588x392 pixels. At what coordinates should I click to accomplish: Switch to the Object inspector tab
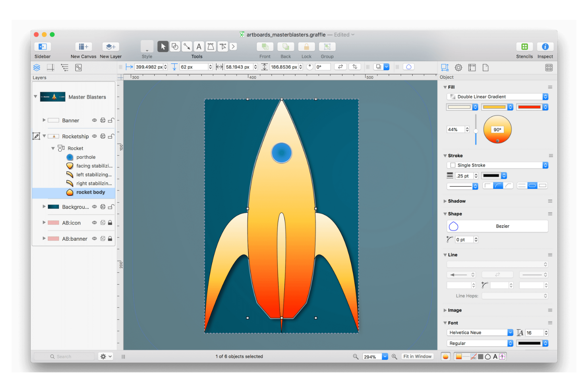(445, 68)
